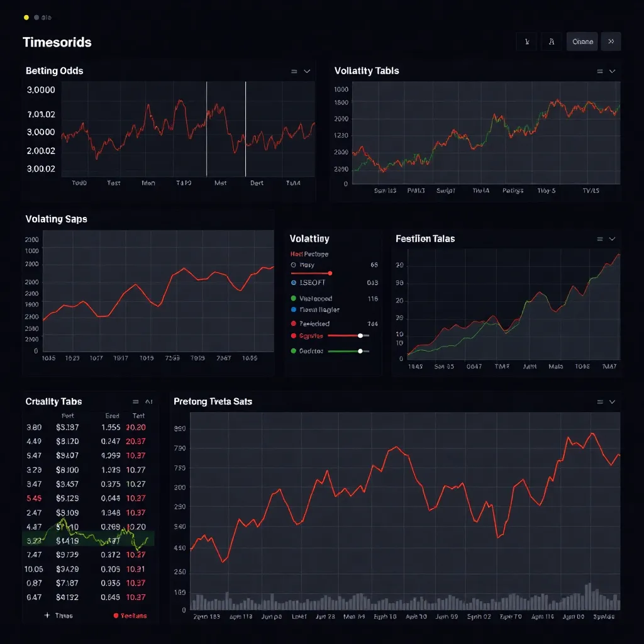Click the double-chevron icon in top toolbar
This screenshot has height=644, width=644.
pyautogui.click(x=611, y=42)
